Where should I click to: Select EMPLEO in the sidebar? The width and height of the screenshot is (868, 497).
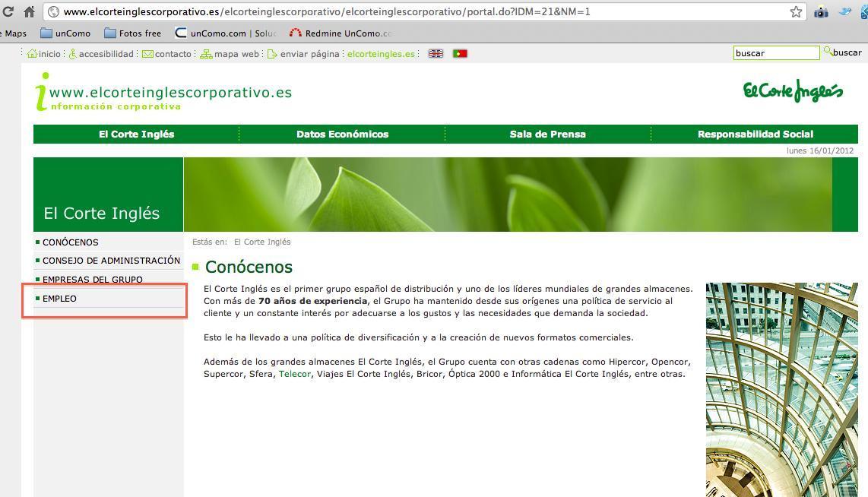(59, 299)
